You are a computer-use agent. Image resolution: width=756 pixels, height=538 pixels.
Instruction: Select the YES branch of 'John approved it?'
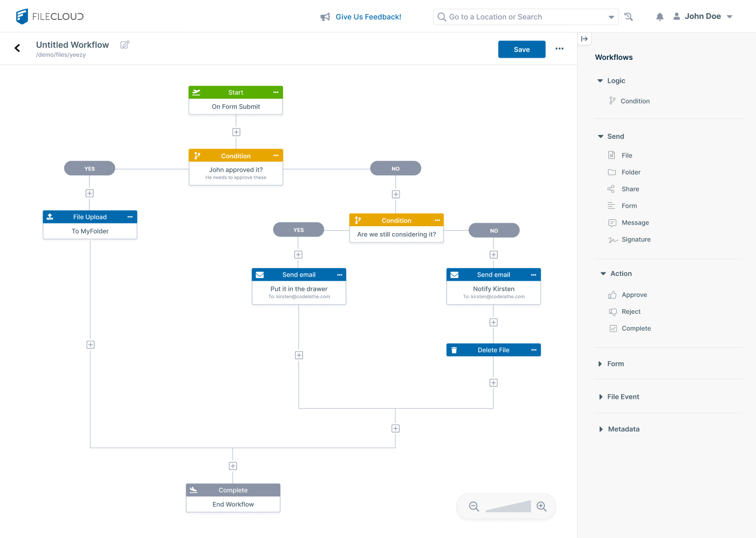(90, 168)
